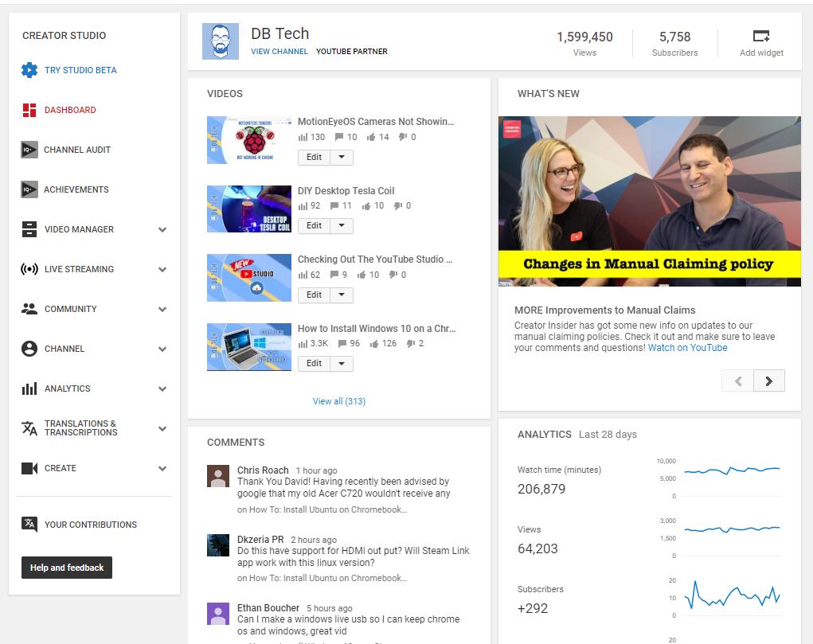The image size is (813, 644).
Task: Click Chris Roach commenter avatar
Action: click(x=218, y=476)
